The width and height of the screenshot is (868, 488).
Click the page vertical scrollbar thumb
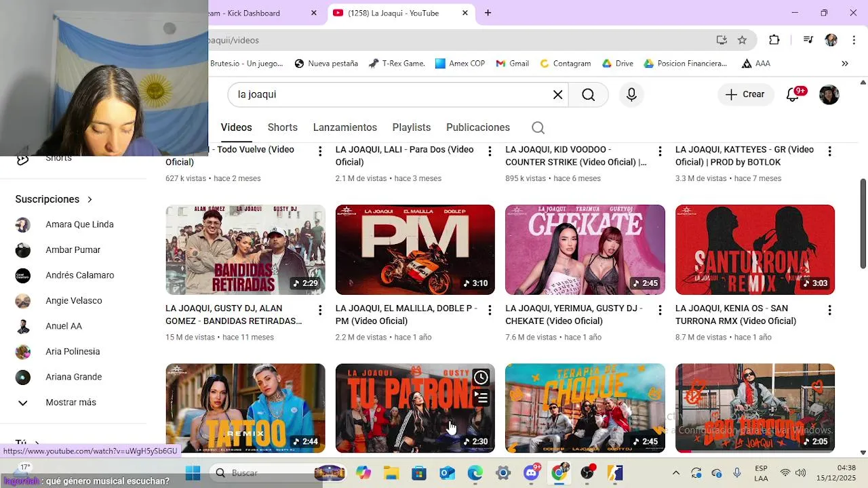click(863, 224)
